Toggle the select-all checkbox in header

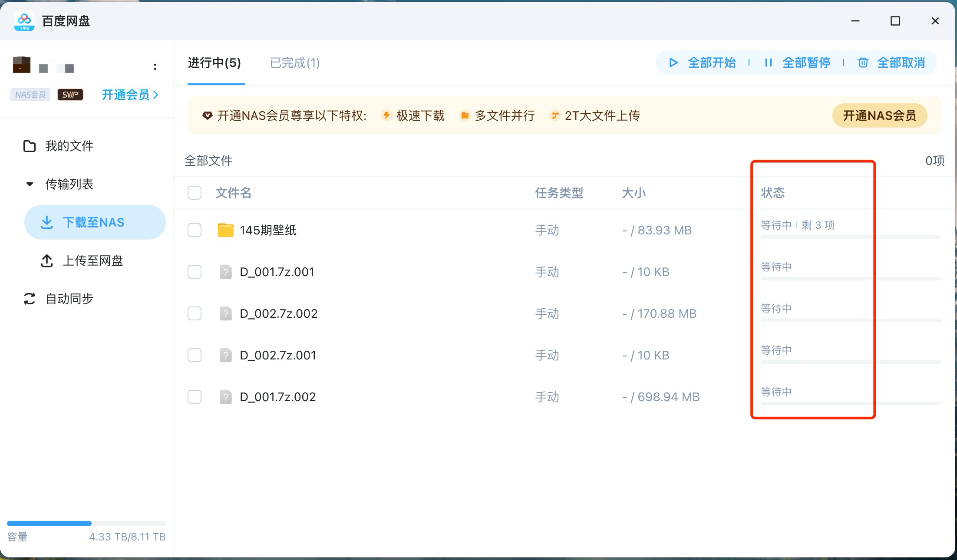pyautogui.click(x=195, y=193)
